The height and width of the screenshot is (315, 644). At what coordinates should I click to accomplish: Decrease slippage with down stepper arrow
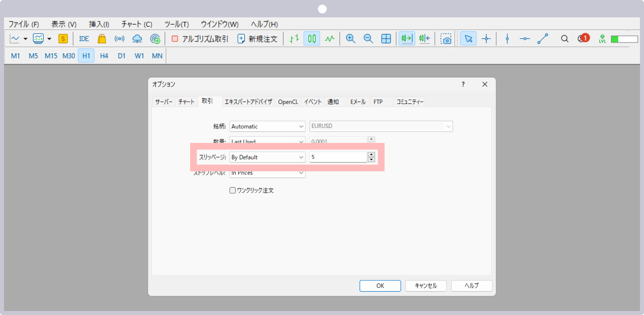(371, 160)
